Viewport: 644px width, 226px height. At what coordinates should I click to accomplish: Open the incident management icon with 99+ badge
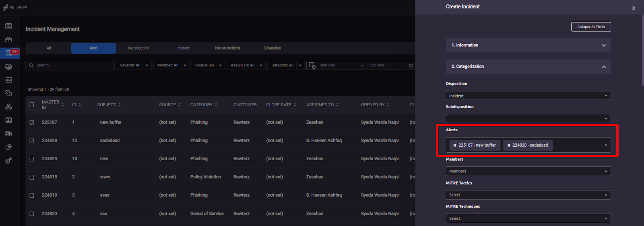tap(9, 53)
